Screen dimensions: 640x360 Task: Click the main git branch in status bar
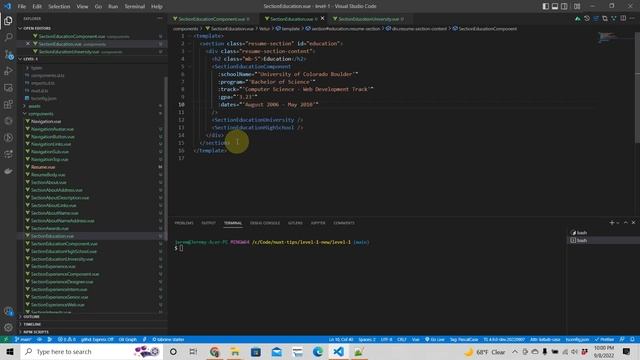(x=23, y=339)
